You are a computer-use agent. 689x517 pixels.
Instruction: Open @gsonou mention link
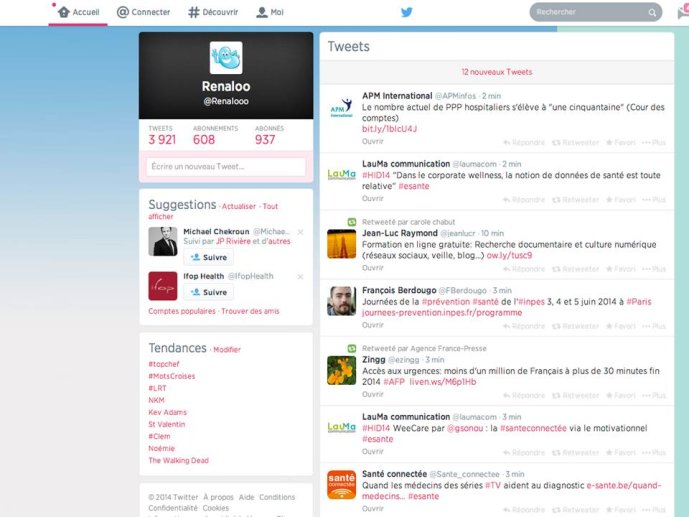465,428
